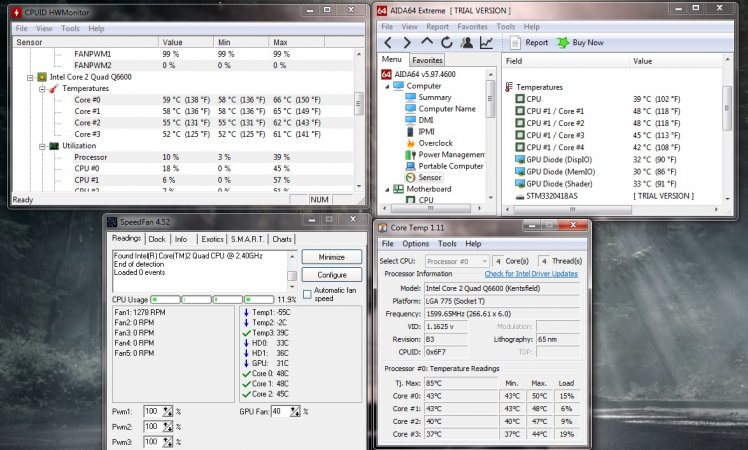Click AIDA64 values pane horizontal scrollbar

[572, 209]
